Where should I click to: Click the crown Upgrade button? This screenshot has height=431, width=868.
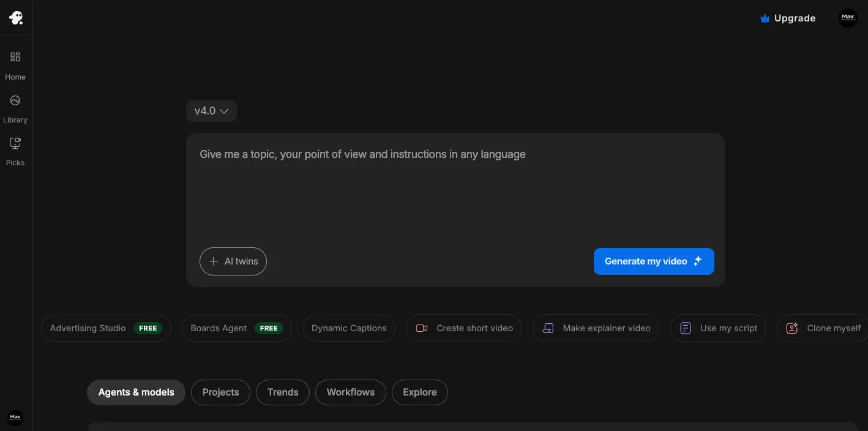click(787, 18)
